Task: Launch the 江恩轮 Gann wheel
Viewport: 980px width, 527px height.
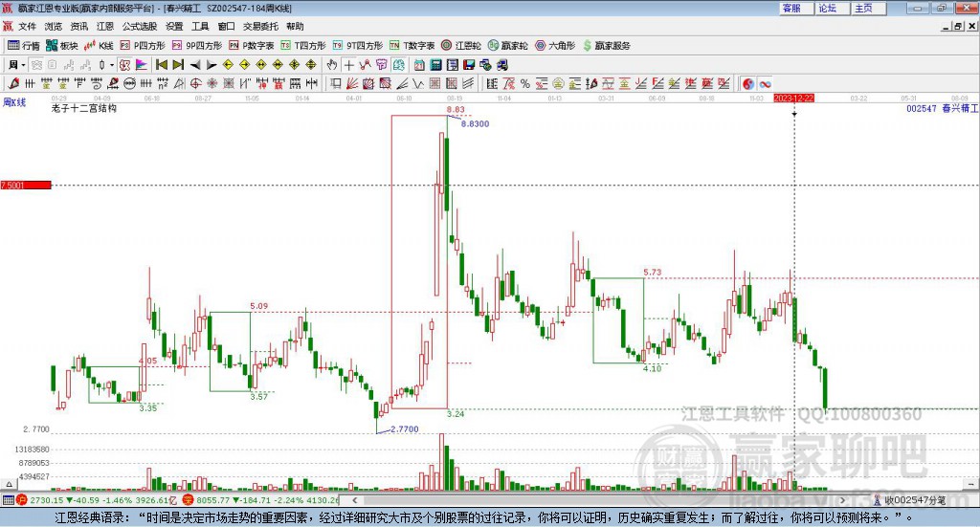Action: pyautogui.click(x=461, y=46)
